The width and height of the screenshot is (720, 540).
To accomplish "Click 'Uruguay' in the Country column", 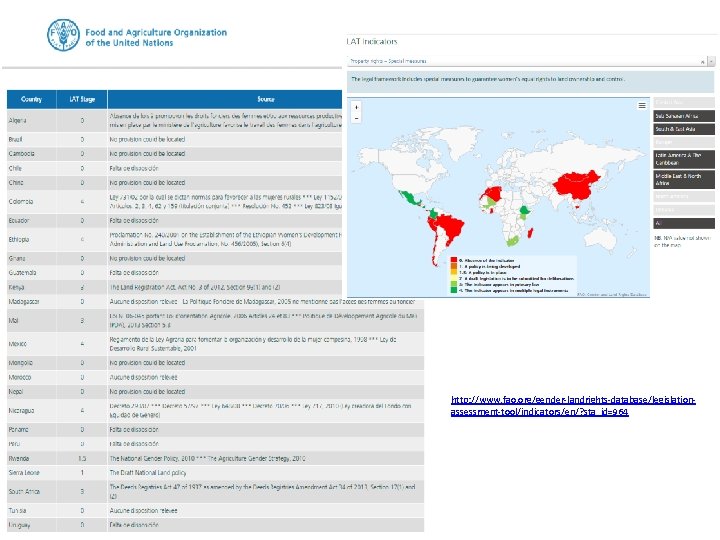I will pos(19,524).
